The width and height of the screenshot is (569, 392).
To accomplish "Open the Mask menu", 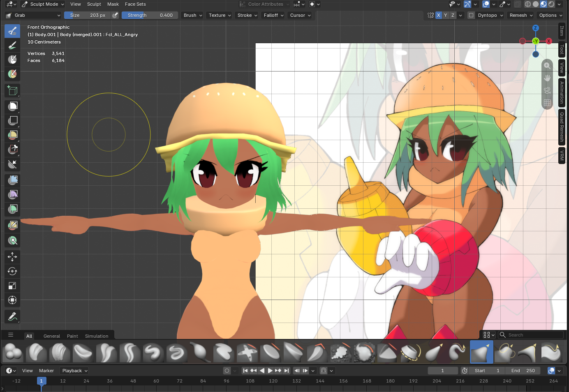I will point(113,4).
